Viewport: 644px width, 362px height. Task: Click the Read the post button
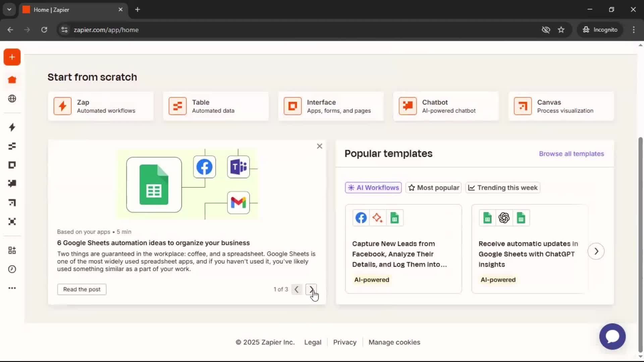click(82, 289)
